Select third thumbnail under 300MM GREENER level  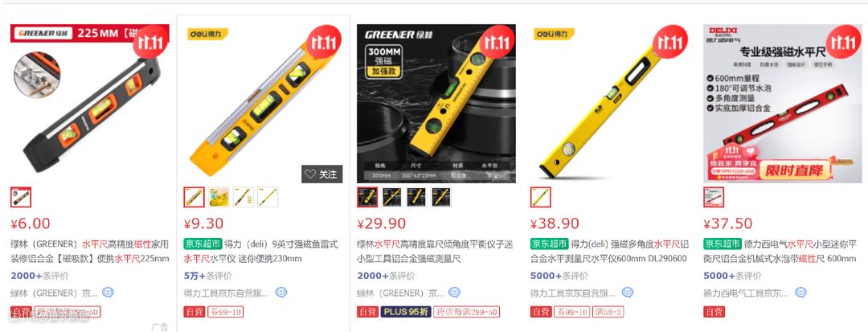tap(416, 197)
